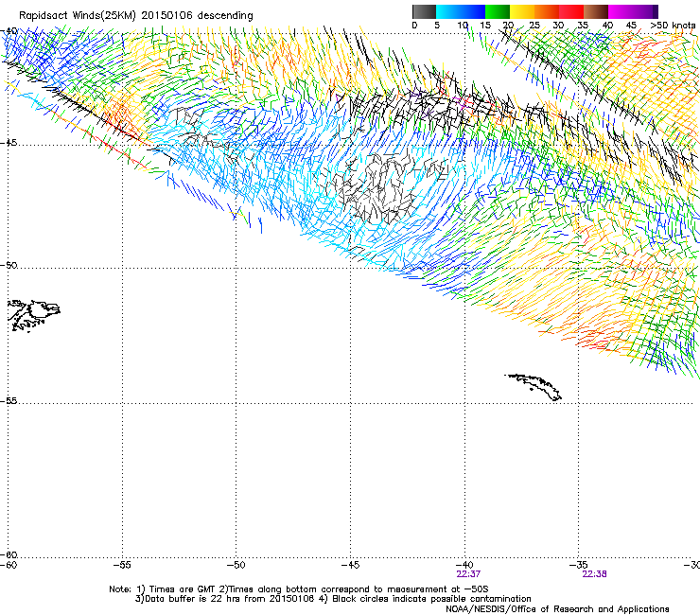The width and height of the screenshot is (700, 615).
Task: Click the latitude label '-55' on left axis
Action: click(x=9, y=400)
